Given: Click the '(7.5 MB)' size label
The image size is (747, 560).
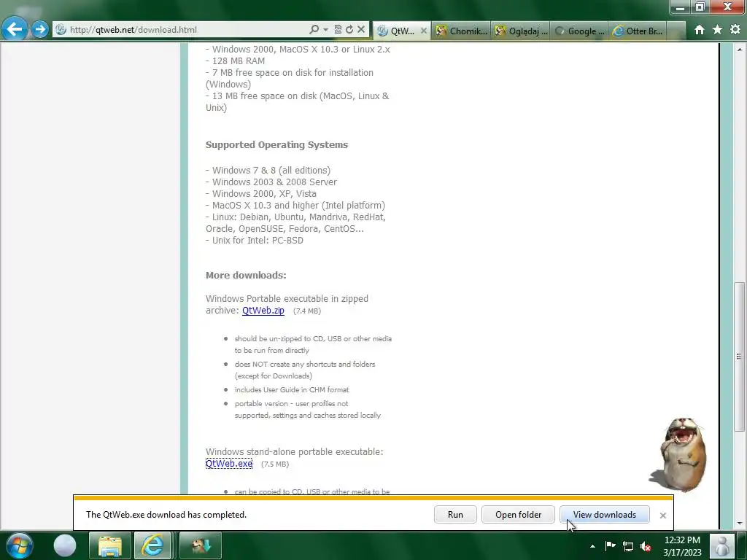Looking at the screenshot, I should click(x=275, y=464).
